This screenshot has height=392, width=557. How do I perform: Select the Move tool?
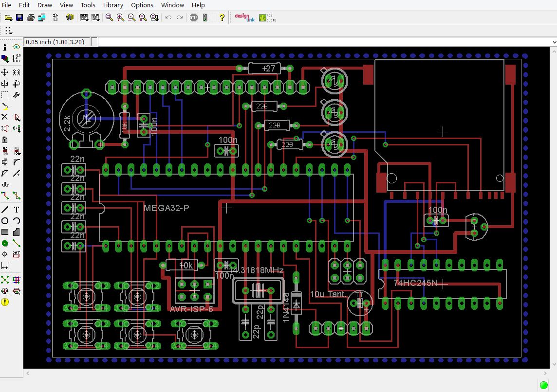coord(4,72)
